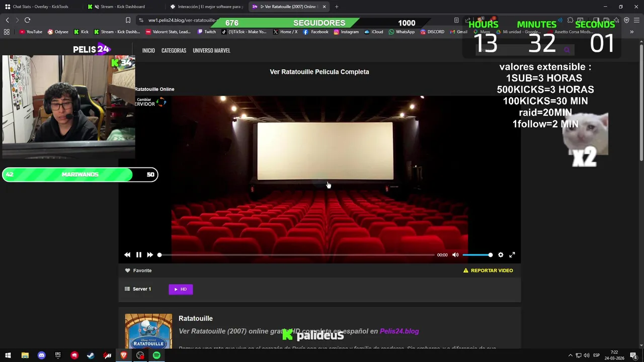The height and width of the screenshot is (362, 644).
Task: Click the address bar URL
Action: [x=182, y=20]
